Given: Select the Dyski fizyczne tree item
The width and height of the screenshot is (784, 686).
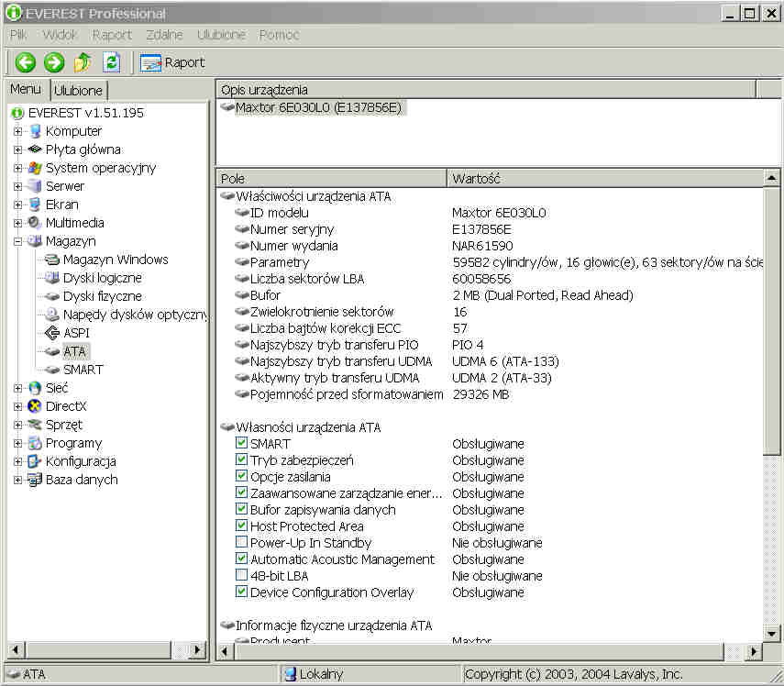Looking at the screenshot, I should click(x=102, y=296).
